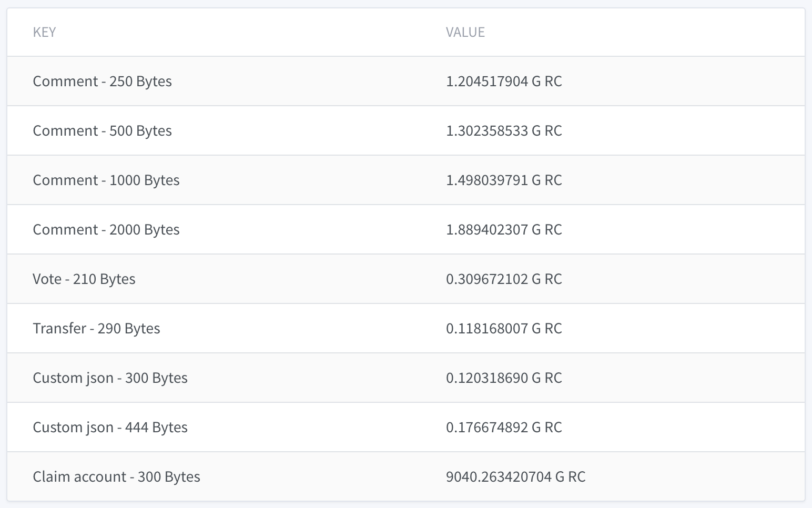Select the 'Vote - 210 Bytes' row label

click(84, 279)
